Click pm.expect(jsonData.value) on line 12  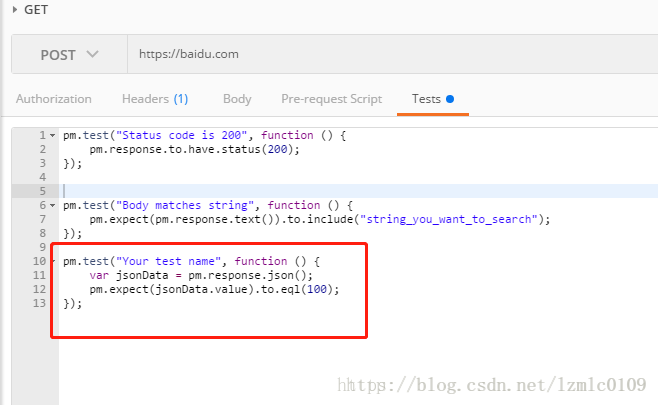172,290
